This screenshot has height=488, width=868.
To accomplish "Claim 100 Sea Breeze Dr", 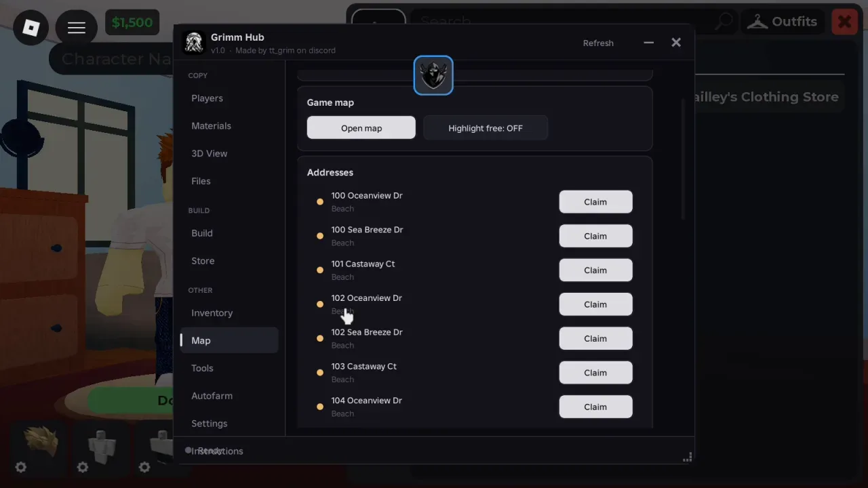I will point(595,236).
